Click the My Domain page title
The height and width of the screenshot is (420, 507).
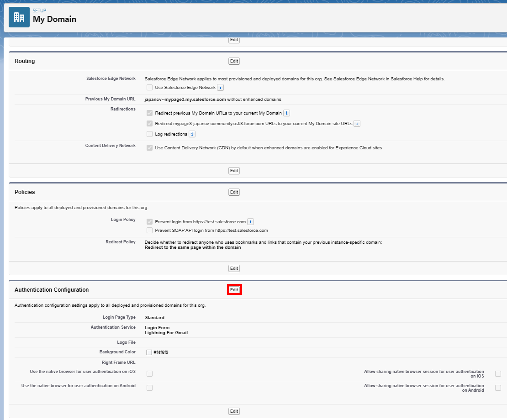tap(55, 19)
